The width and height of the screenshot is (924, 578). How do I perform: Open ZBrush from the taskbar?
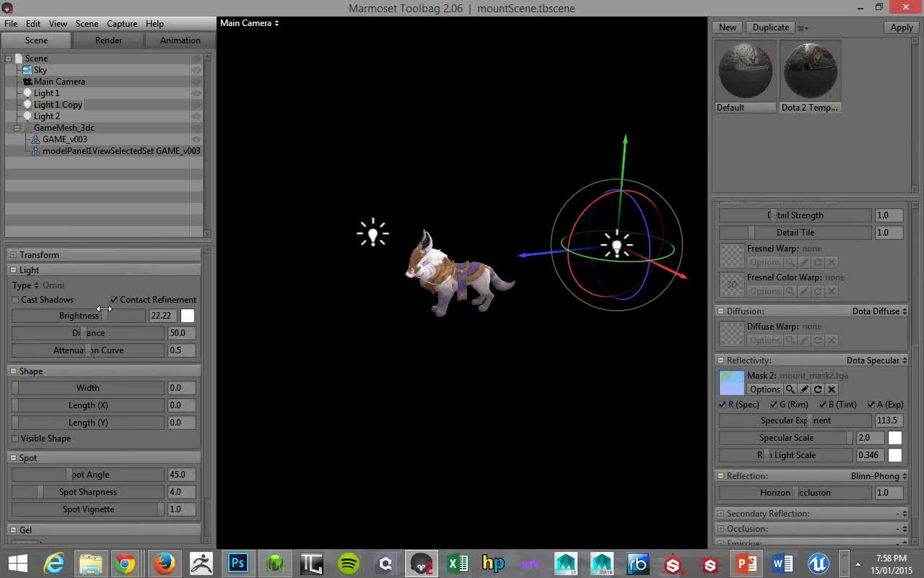pyautogui.click(x=201, y=563)
